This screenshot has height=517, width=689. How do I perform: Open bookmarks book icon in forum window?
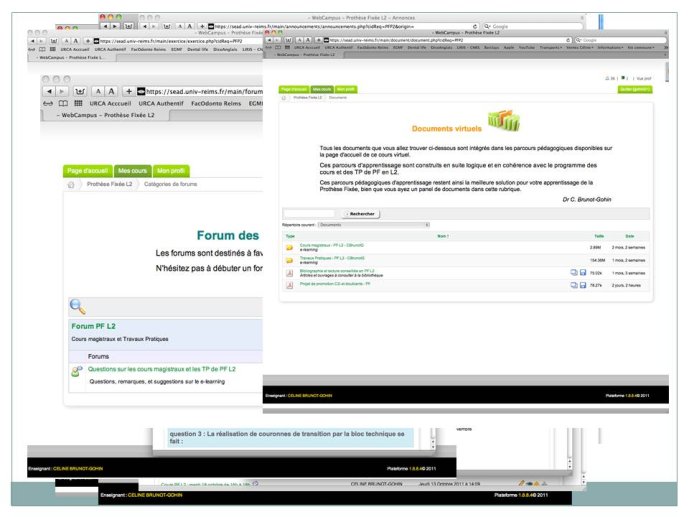(63, 103)
